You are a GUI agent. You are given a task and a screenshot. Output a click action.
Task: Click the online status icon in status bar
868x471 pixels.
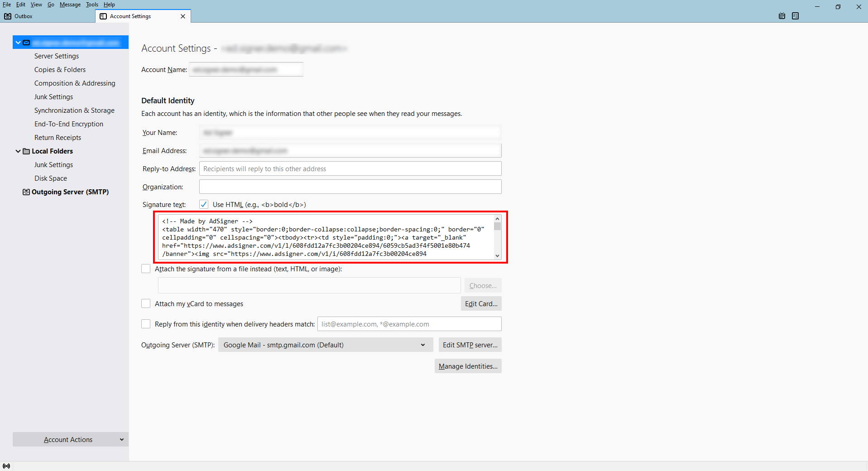point(6,466)
